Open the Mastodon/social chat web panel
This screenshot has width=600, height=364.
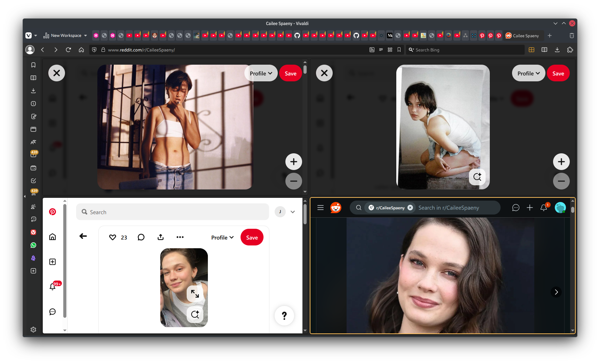point(33,219)
